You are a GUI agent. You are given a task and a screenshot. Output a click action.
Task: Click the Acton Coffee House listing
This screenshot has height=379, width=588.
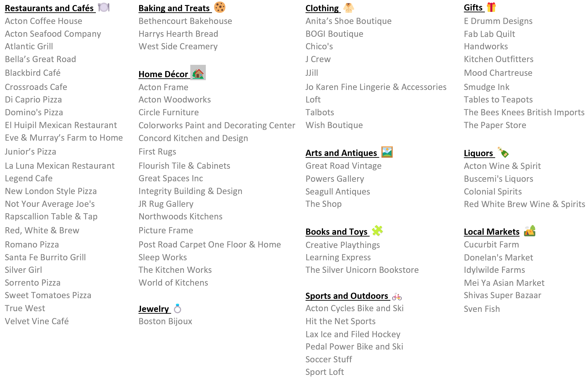click(x=44, y=21)
